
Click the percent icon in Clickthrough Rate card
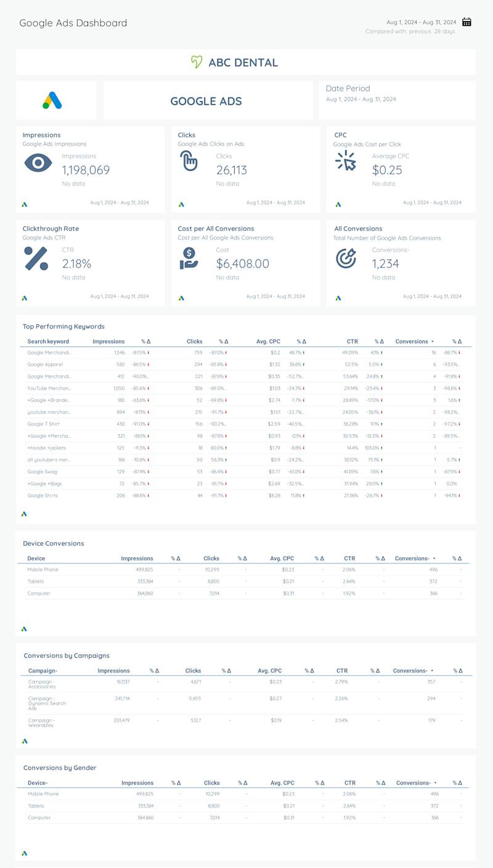tap(36, 258)
